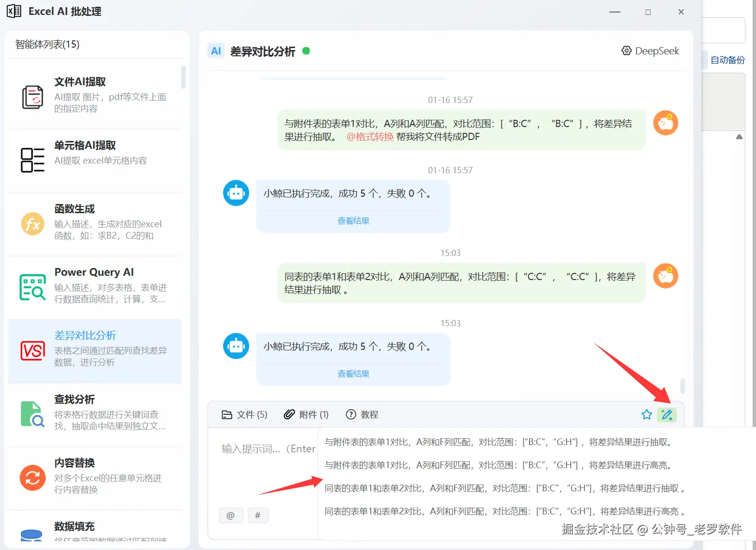Viewport: 756px width, 550px height.
Task: Open the prompt templates magic pen icon
Action: [667, 414]
